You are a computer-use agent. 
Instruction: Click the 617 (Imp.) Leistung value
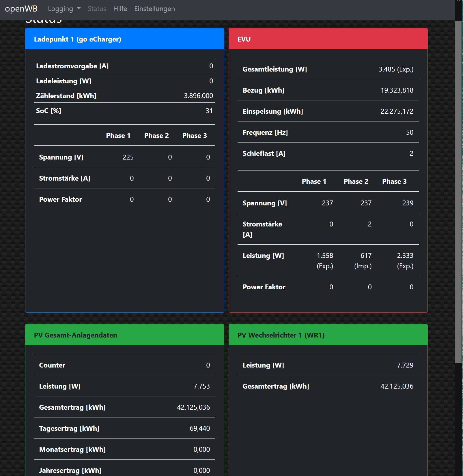coord(363,261)
